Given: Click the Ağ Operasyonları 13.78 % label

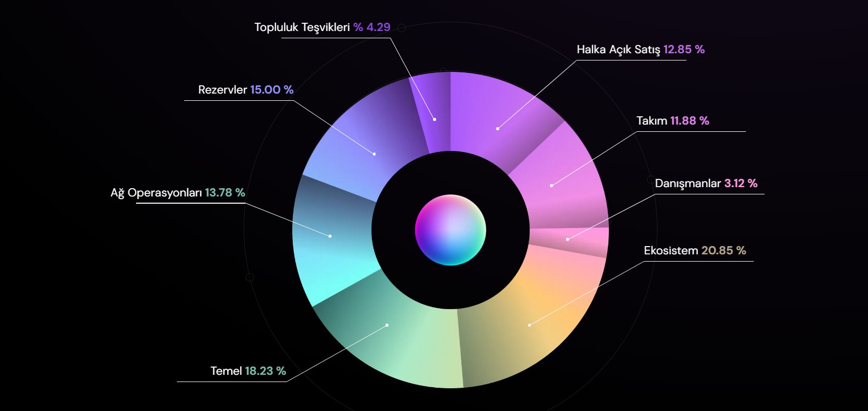Looking at the screenshot, I should 178,193.
